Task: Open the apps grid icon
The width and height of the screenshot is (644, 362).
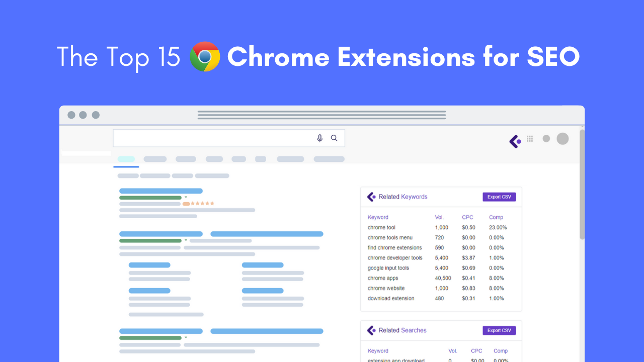Action: tap(530, 139)
